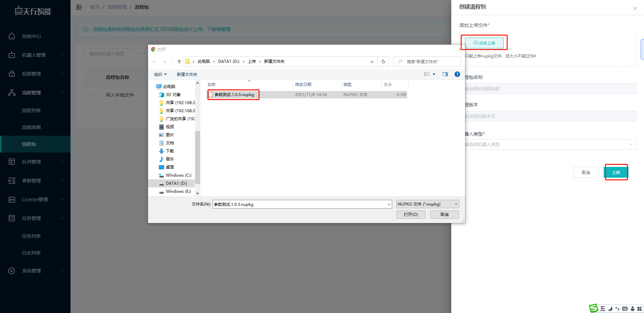This screenshot has width=644, height=313.
Task: Click the 点击上传 button
Action: [x=484, y=43]
